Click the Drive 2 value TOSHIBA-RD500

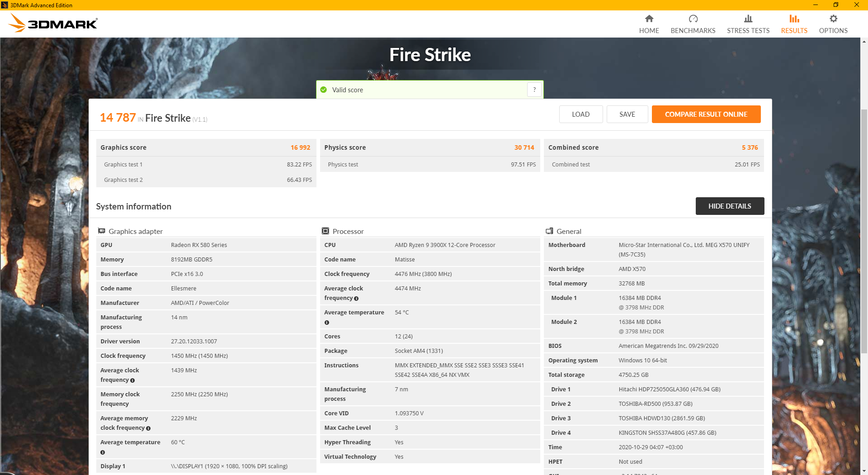tap(656, 404)
